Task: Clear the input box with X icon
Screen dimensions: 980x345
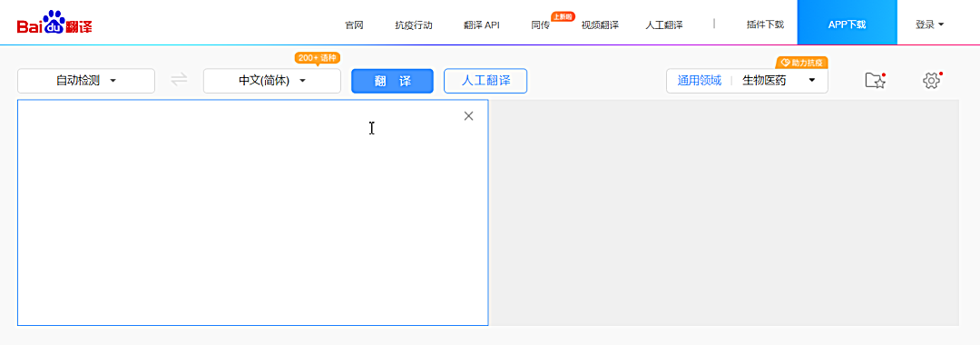Action: tap(469, 115)
